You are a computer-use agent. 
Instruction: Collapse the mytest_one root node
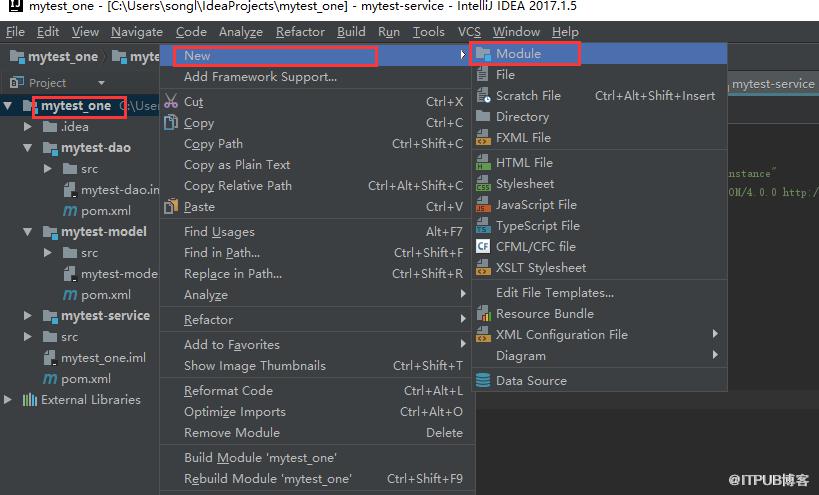pyautogui.click(x=7, y=106)
